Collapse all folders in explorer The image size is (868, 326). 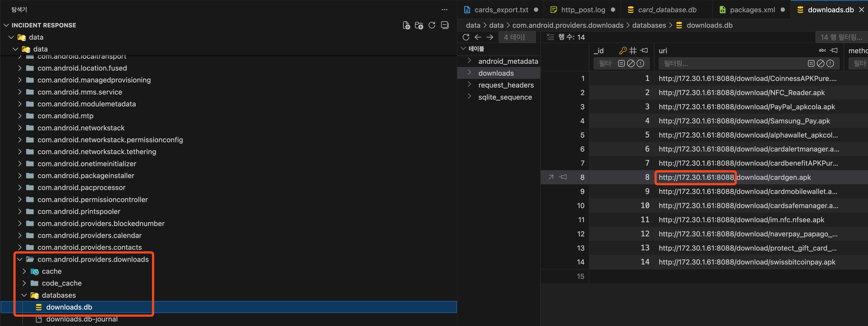tap(444, 25)
